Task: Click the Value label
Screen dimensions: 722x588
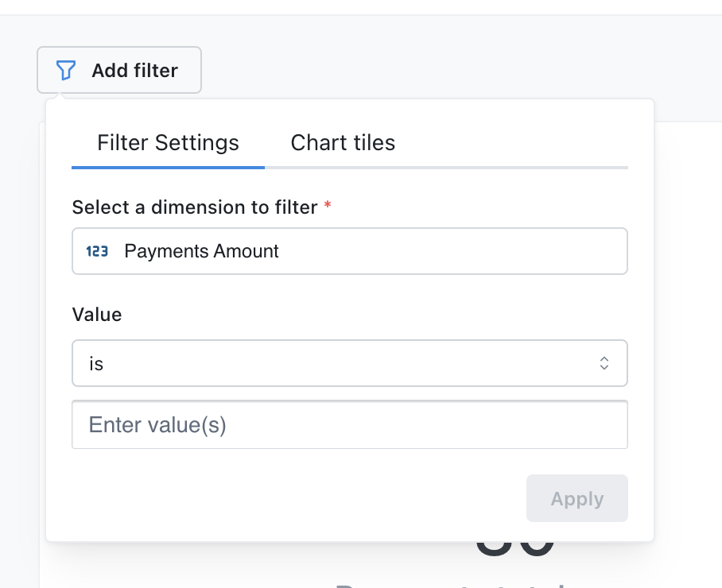Action: point(97,315)
